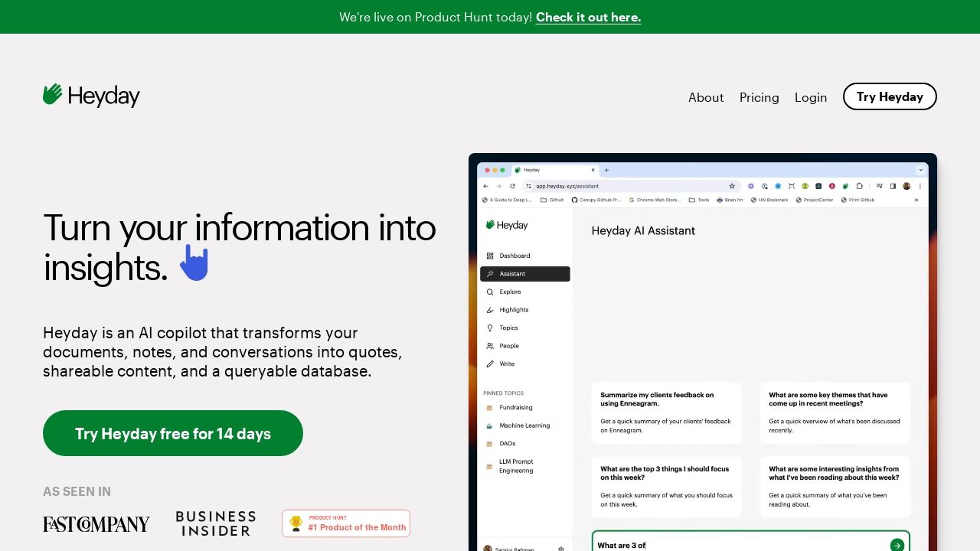Open the Brain.fm bookmark
Viewport: 980px width, 551px height.
[730, 200]
